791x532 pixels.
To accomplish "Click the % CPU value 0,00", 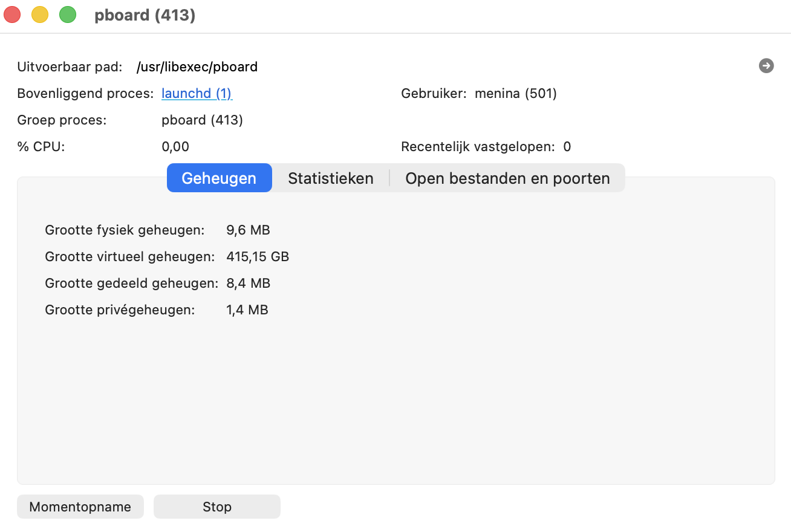I will pyautogui.click(x=175, y=146).
